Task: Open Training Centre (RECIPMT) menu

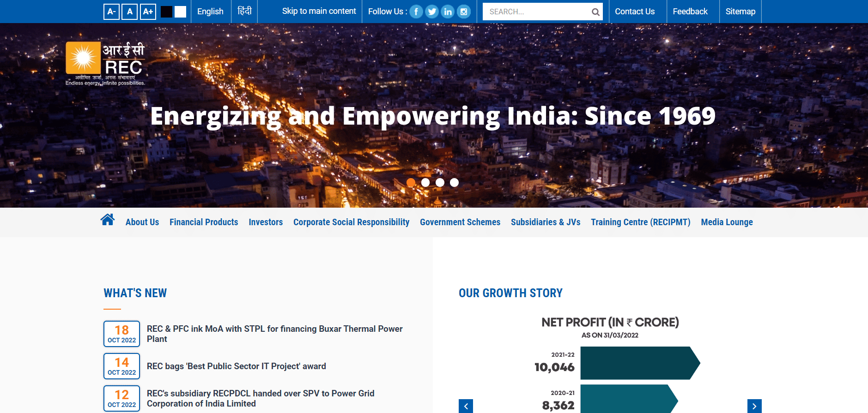Action: point(641,222)
